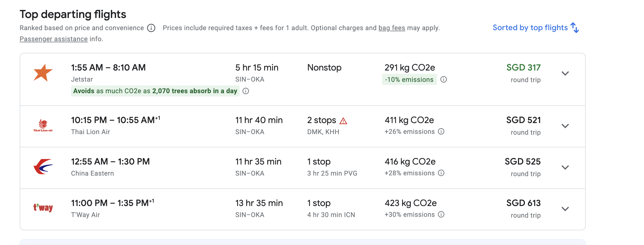Expand the Jetstar SGD 317 flight details
This screenshot has height=245, width=644.
coord(565,73)
